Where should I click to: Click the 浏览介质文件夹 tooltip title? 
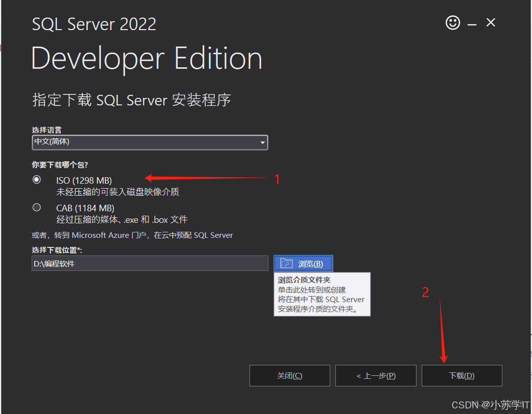click(x=304, y=280)
